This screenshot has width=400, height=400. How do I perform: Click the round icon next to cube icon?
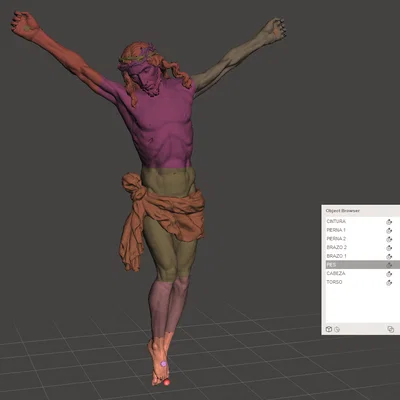pyautogui.click(x=337, y=330)
